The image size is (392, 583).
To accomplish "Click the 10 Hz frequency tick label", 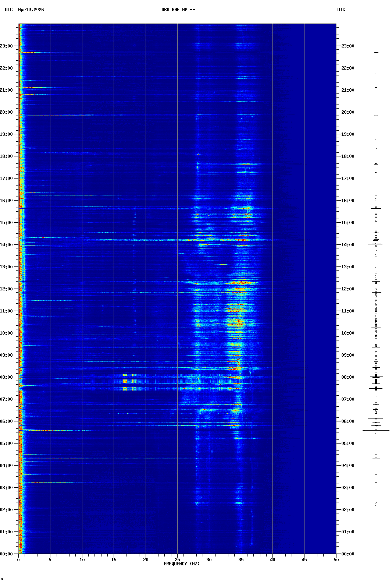I will (82, 560).
